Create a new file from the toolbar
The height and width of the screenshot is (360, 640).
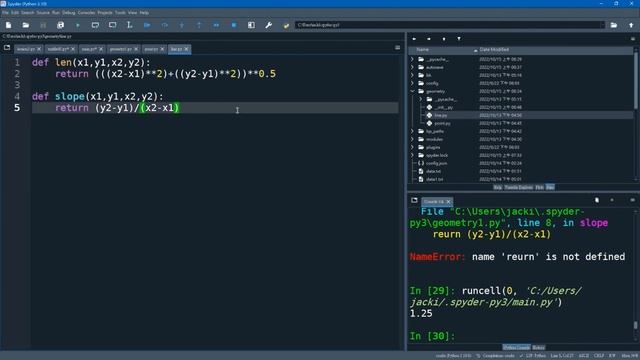(8, 25)
